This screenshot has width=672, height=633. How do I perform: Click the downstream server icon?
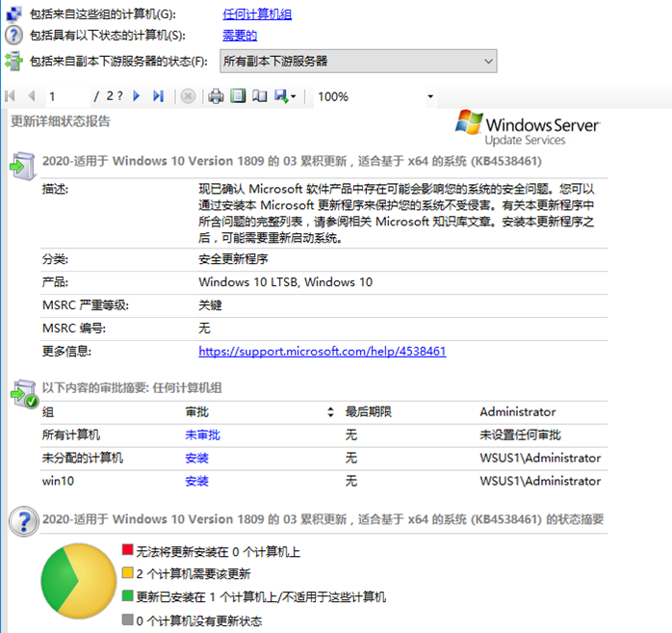click(x=13, y=61)
